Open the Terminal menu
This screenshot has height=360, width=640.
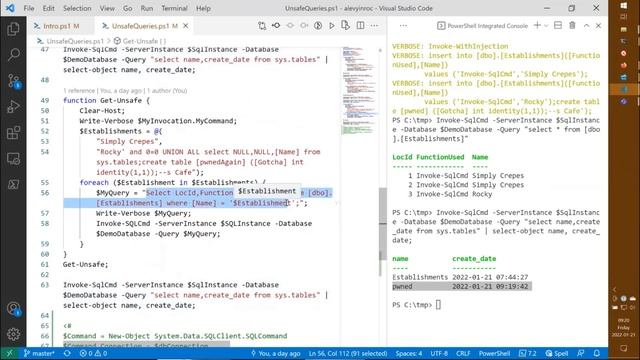pos(174,8)
